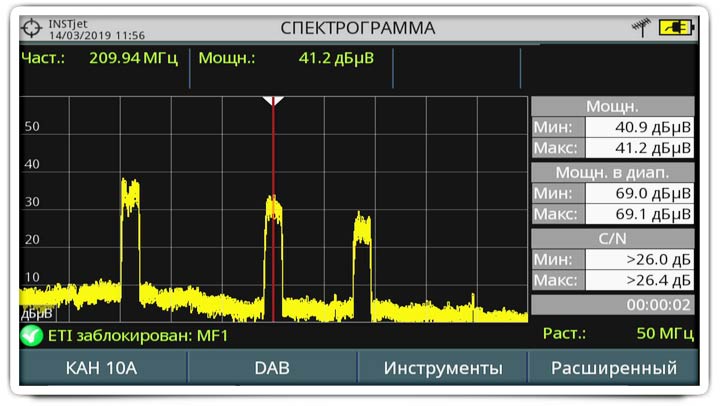Viewport: 720px width, 406px height.
Task: Click the Мощн. Мин 40.9 дБμВ value
Action: (x=639, y=127)
